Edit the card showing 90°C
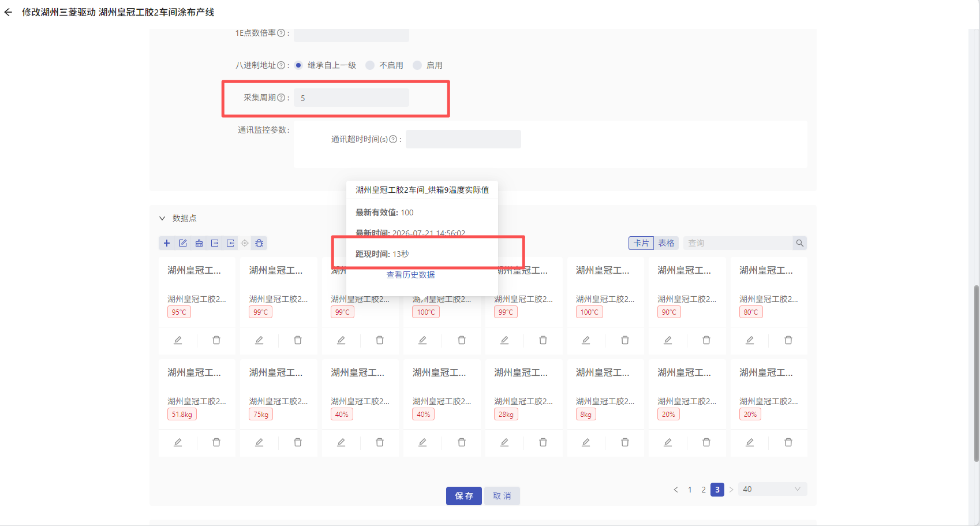Image resolution: width=980 pixels, height=526 pixels. pyautogui.click(x=668, y=340)
